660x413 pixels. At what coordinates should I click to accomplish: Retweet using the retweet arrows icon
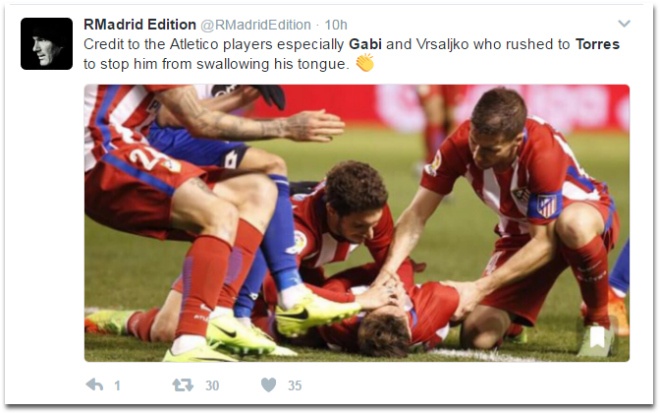coord(183,385)
